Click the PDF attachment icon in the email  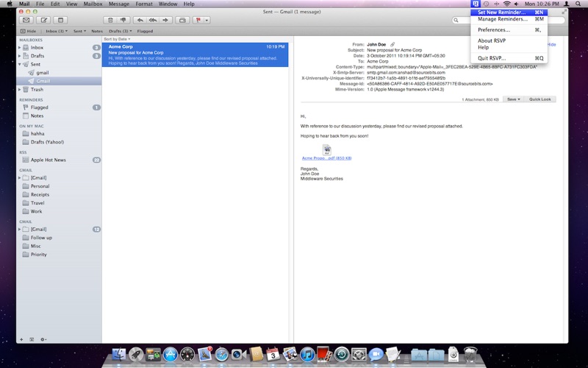pyautogui.click(x=326, y=149)
